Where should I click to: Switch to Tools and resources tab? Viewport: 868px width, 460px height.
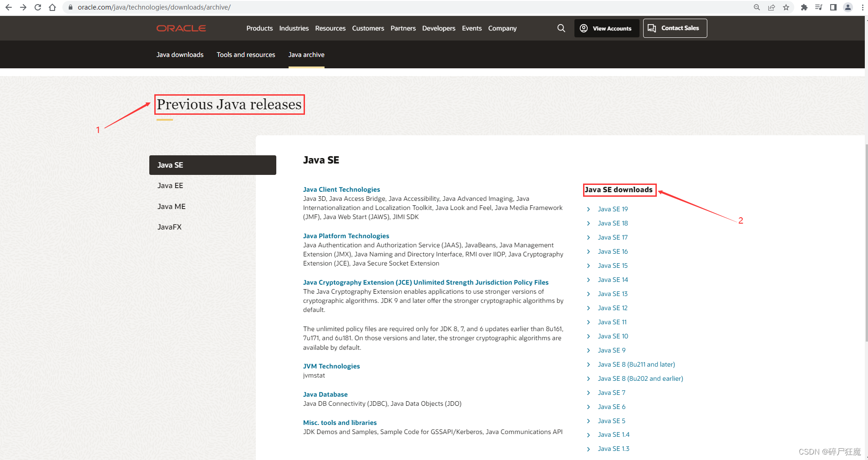[246, 55]
